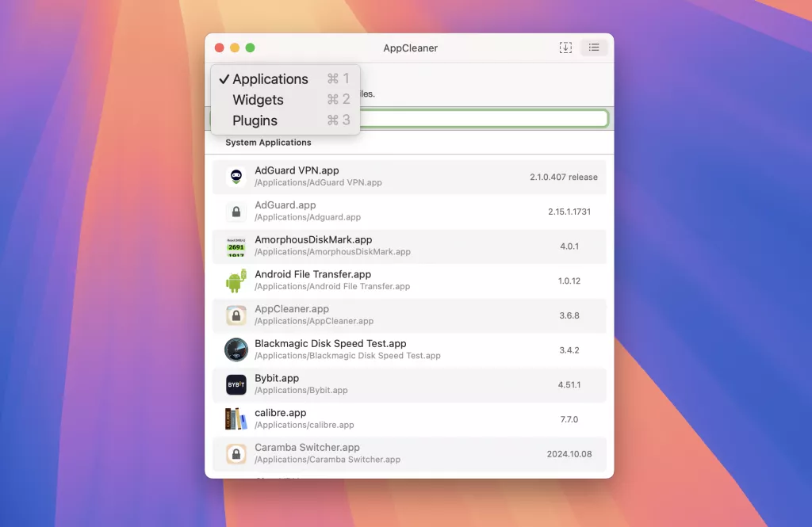Select the calibre books icon
This screenshot has height=527, width=812.
(x=236, y=418)
